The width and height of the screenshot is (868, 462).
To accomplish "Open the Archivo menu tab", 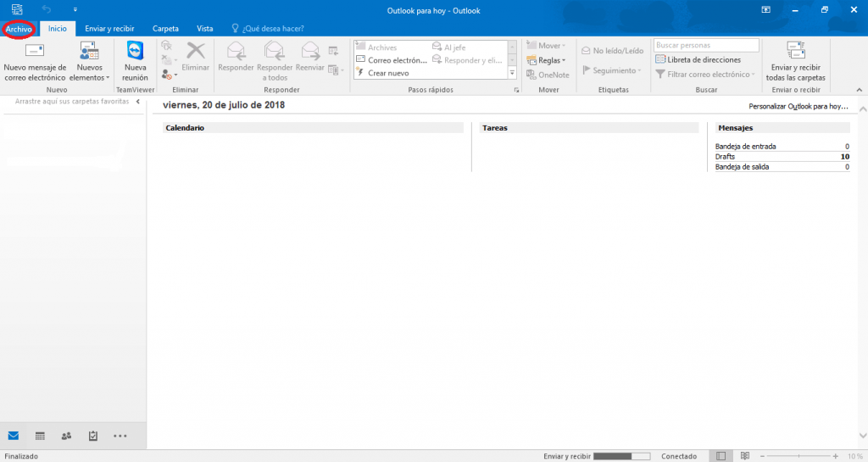I will 19,29.
